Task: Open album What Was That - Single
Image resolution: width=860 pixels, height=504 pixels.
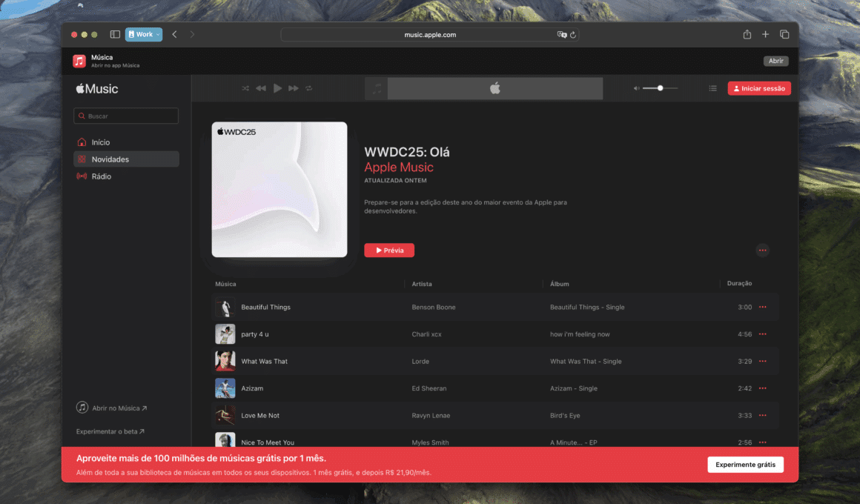Action: (586, 362)
